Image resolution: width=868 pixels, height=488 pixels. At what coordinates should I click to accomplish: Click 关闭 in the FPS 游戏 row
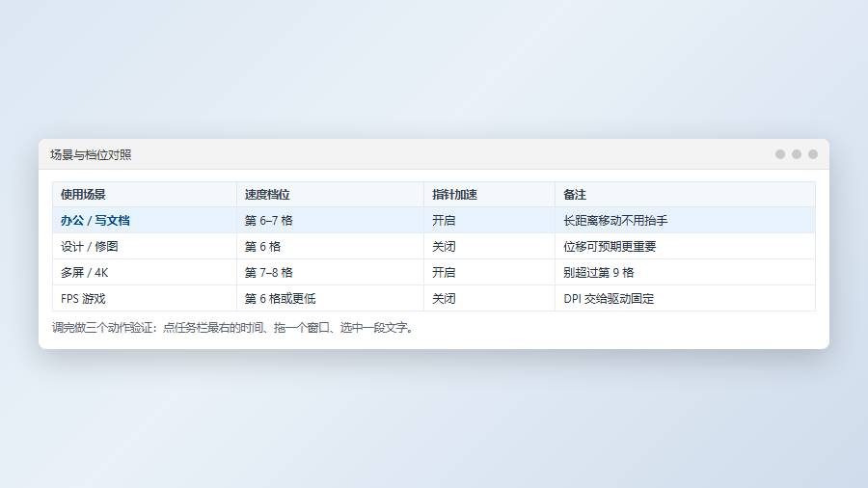point(489,298)
